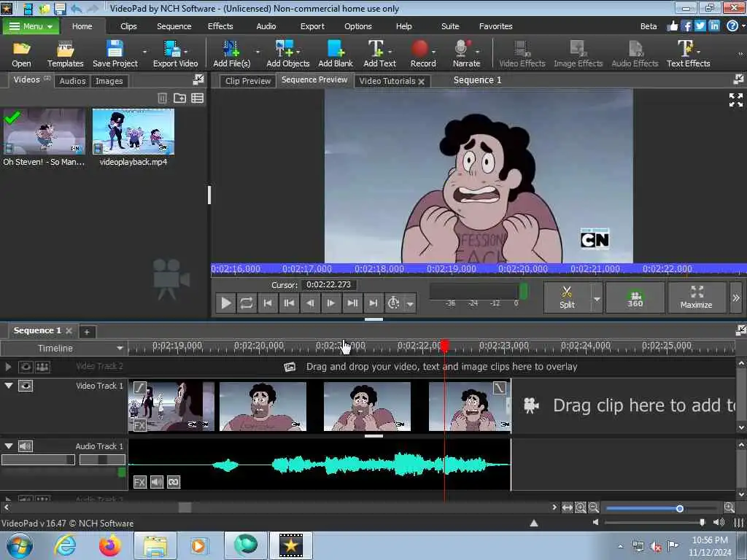The height and width of the screenshot is (560, 747).
Task: Click the Split scissors button
Action: (x=567, y=297)
